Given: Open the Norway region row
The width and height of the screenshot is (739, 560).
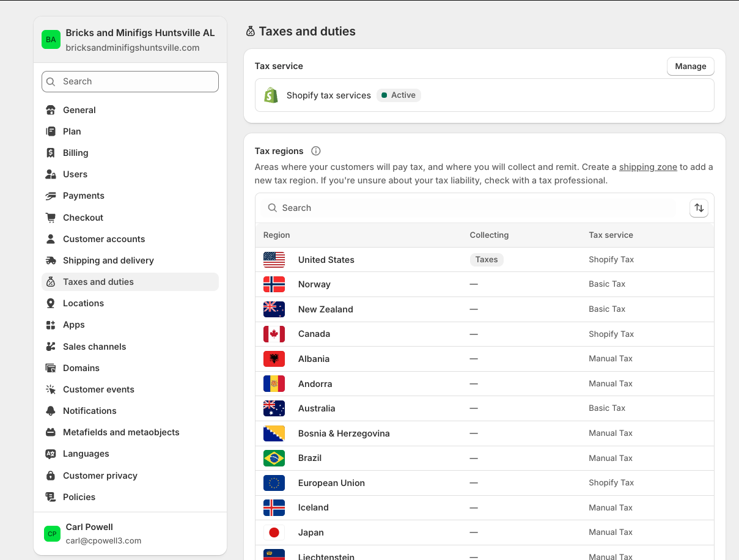Looking at the screenshot, I should pos(484,284).
